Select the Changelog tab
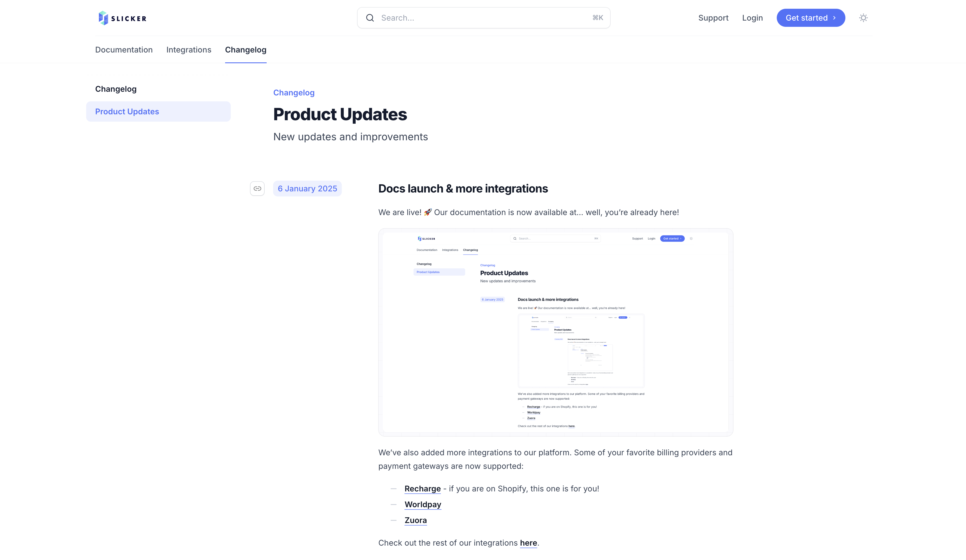The image size is (966, 560). pos(246,50)
